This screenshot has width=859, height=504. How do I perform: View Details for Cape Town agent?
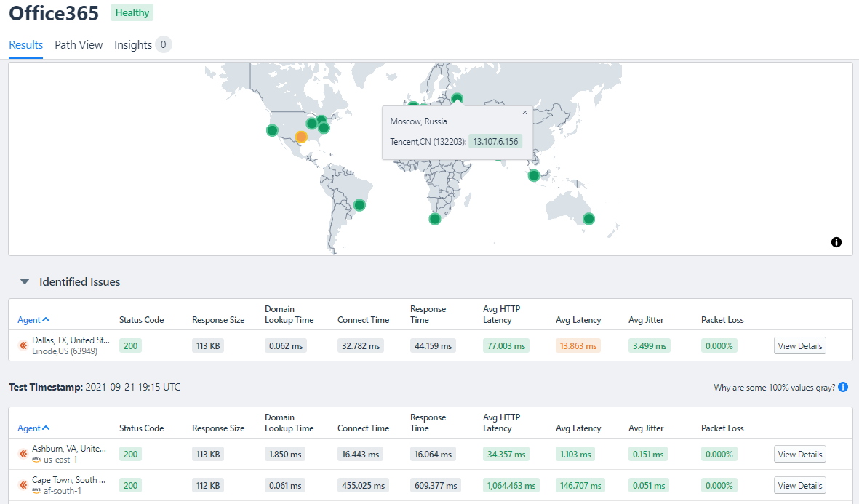pyautogui.click(x=800, y=485)
